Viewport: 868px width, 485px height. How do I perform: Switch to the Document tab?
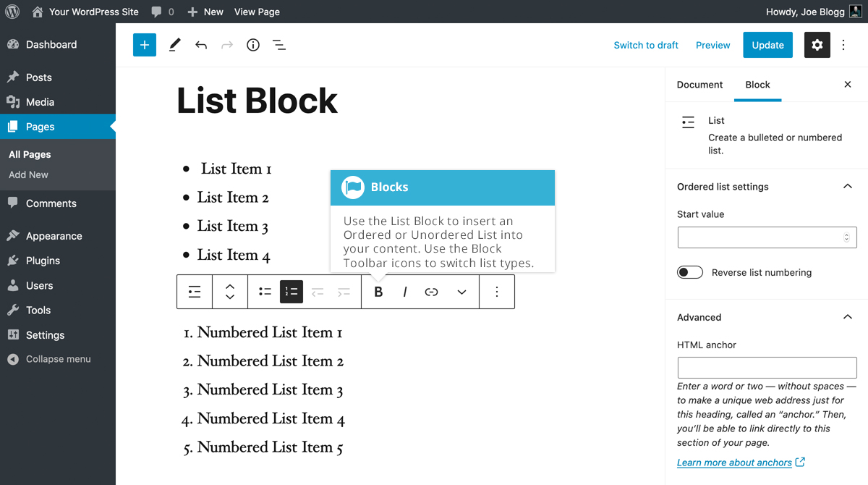(x=699, y=85)
